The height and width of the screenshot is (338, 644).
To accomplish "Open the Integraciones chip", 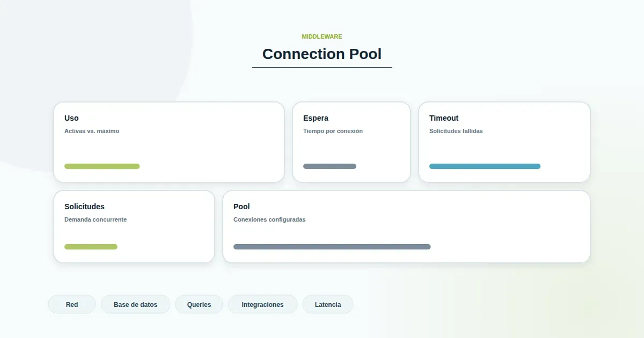I will pyautogui.click(x=262, y=304).
